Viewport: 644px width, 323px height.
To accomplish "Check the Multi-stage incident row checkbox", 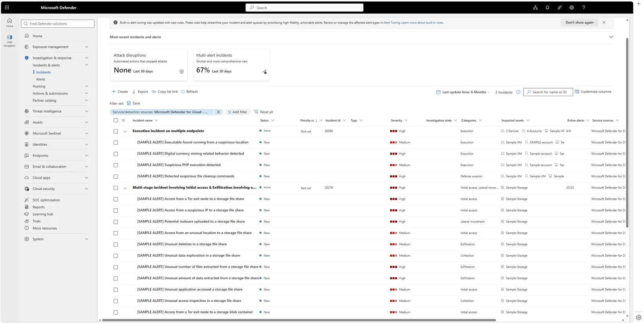I will pos(116,188).
